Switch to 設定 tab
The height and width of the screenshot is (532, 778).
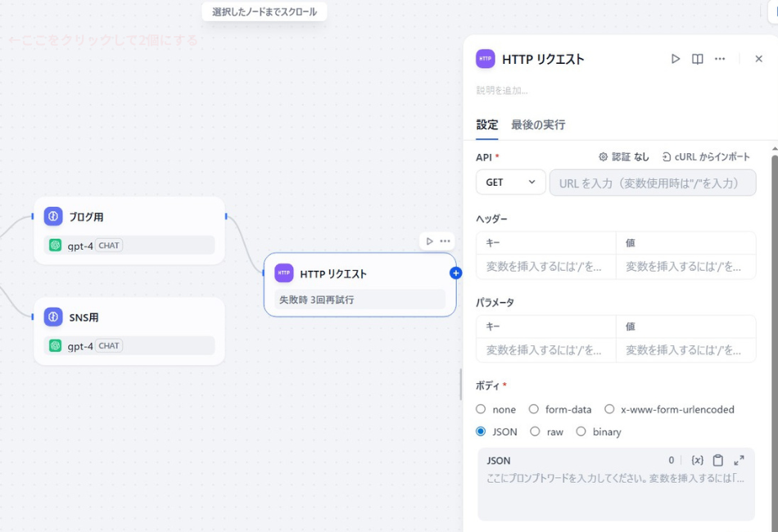coord(487,125)
